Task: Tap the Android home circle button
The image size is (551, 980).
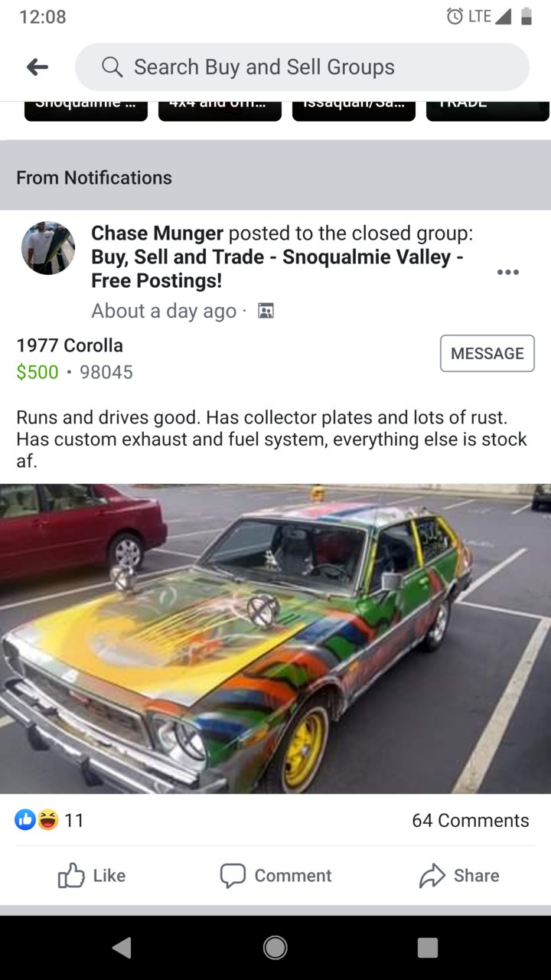Action: [275, 947]
